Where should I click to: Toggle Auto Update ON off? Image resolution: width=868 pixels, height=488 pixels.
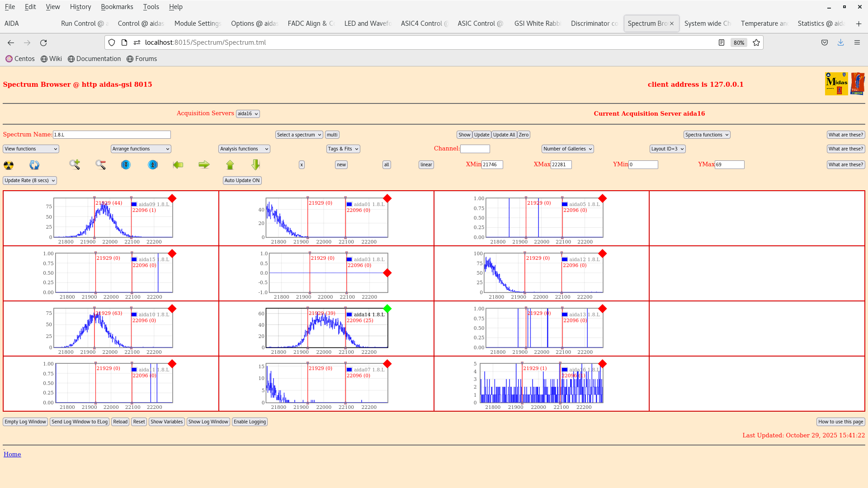[242, 180]
